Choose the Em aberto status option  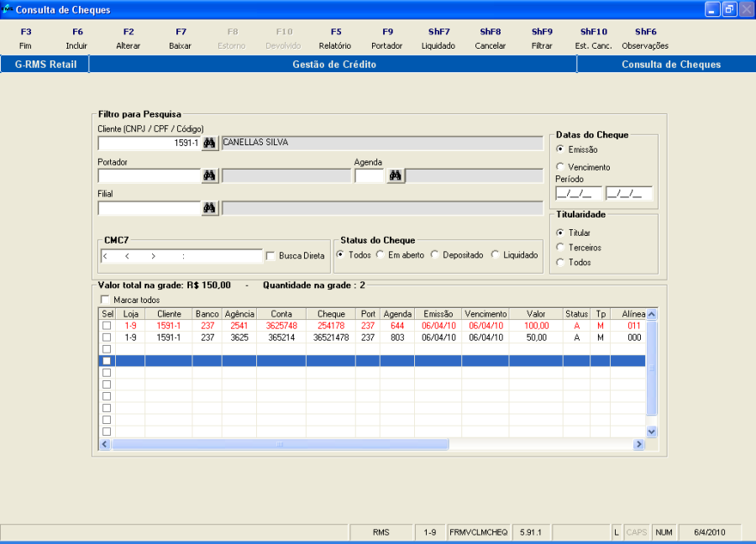pos(381,255)
